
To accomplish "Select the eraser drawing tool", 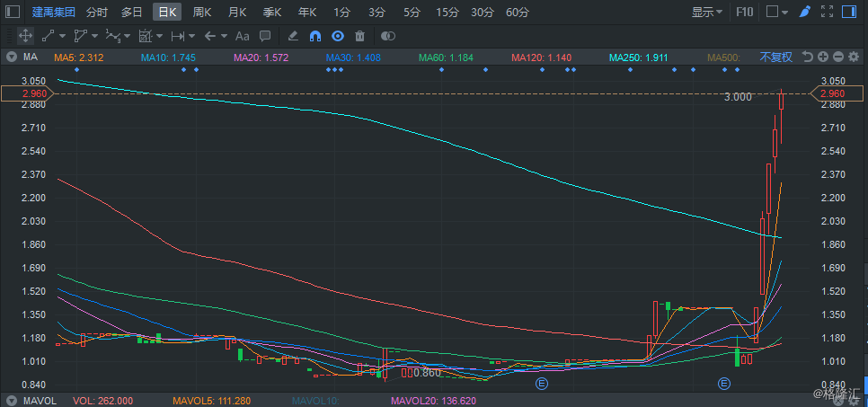I will pos(293,36).
